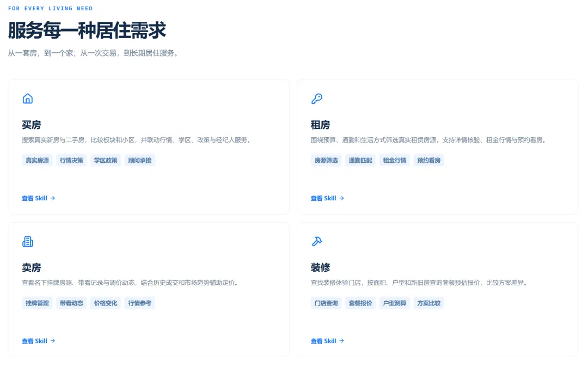This screenshot has height=367, width=588.
Task: Click the 服务每一种居住需求 heading
Action: [87, 30]
